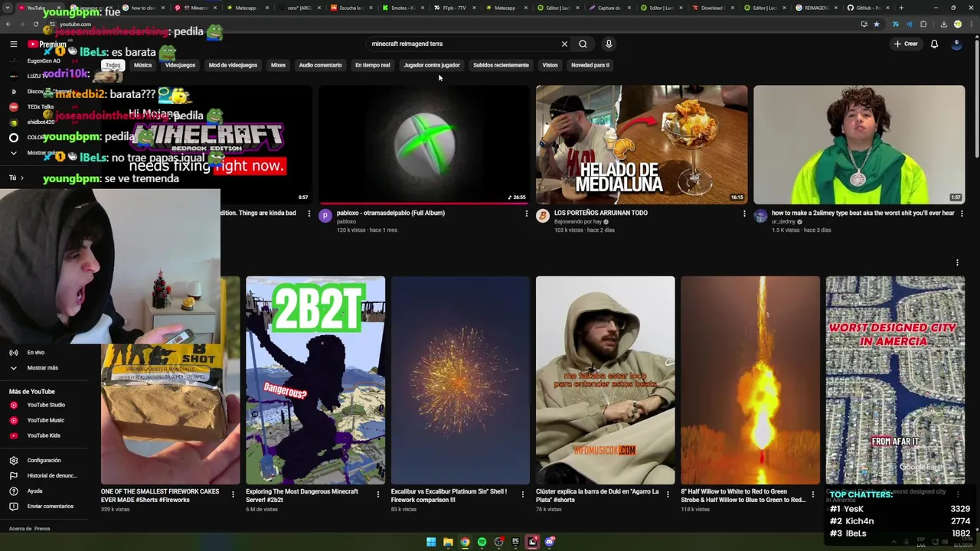Select the Vistos filter chip
Viewport: 980px width, 551px height.
[550, 65]
